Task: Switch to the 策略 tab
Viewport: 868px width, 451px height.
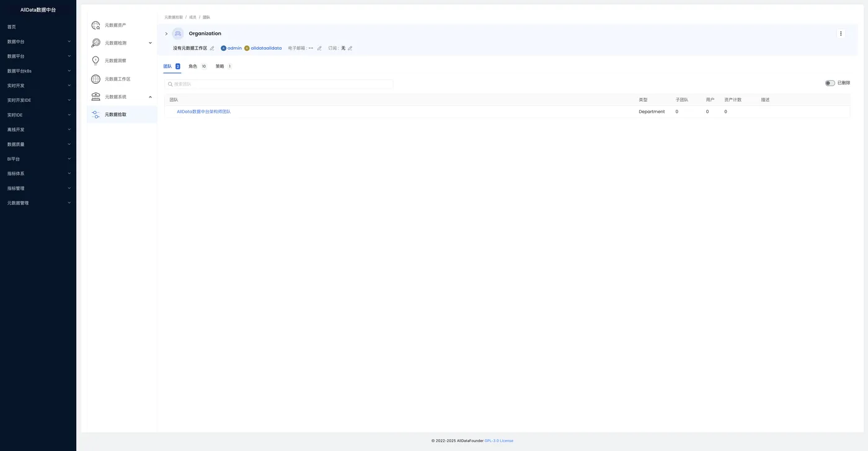Action: point(224,66)
